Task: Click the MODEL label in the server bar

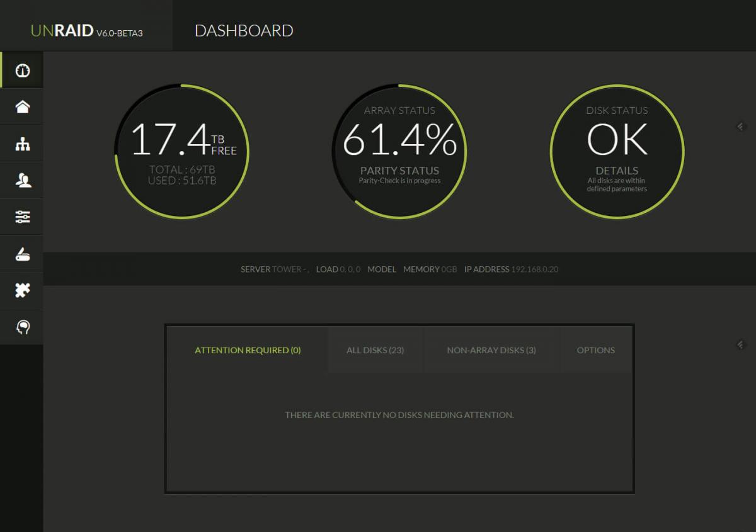Action: click(382, 269)
